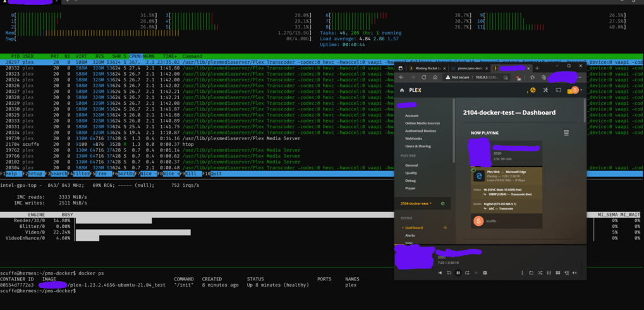Pause playback in Plex player bar
This screenshot has height=310, width=644.
click(x=458, y=273)
